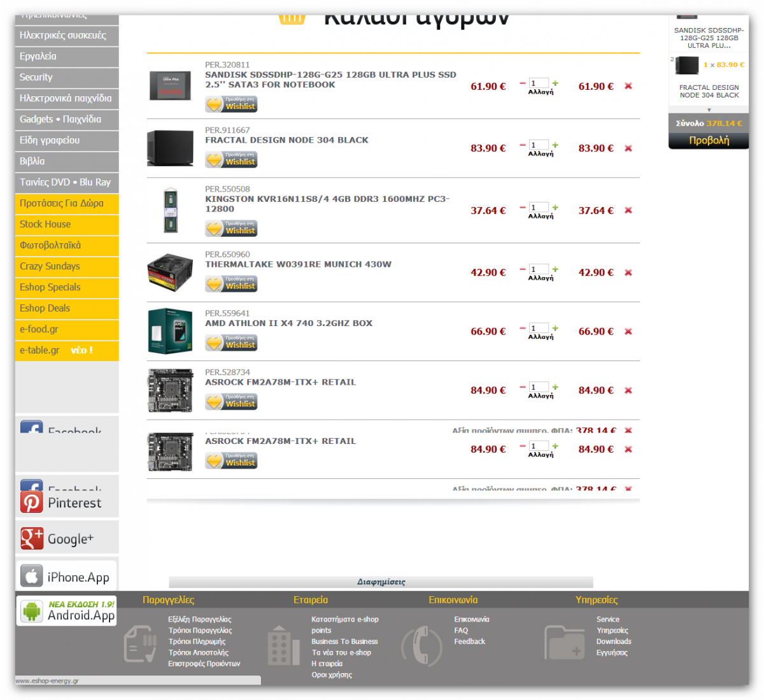Screen dimensions: 764x700
Task: Open Ταινίες DVD • Blu Ray category
Action: [x=67, y=183]
